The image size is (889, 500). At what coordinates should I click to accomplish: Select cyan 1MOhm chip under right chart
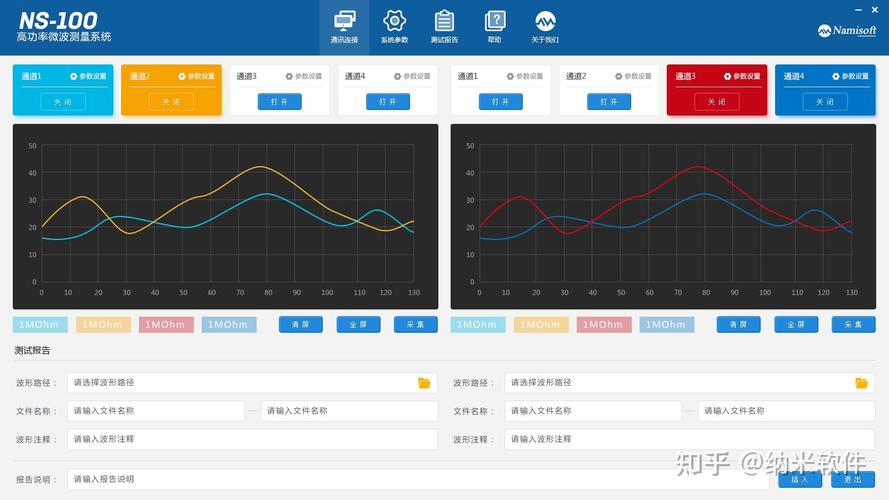(x=477, y=325)
